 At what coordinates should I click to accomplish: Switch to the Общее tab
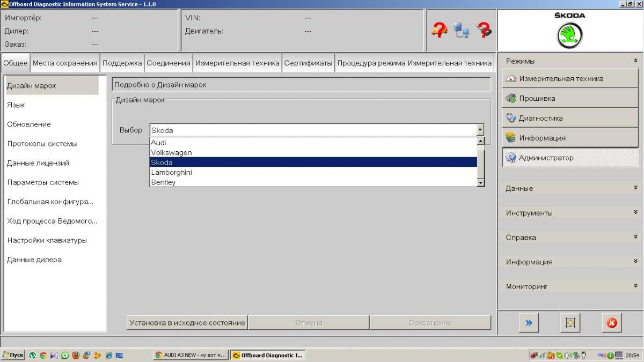coord(16,63)
